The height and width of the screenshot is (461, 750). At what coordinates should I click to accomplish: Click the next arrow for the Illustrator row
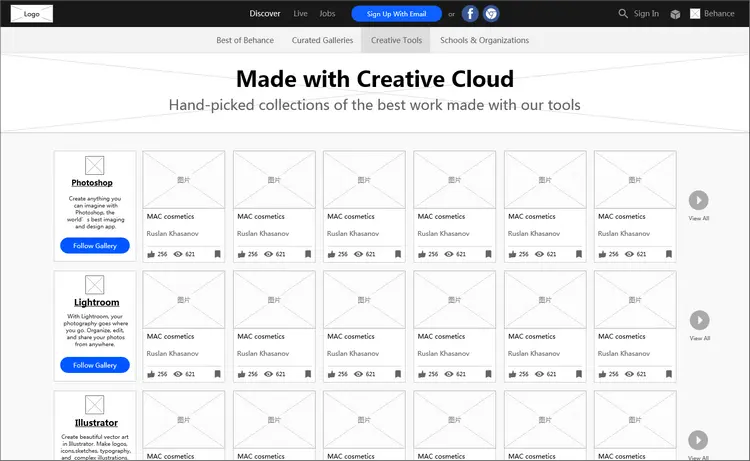(x=698, y=440)
